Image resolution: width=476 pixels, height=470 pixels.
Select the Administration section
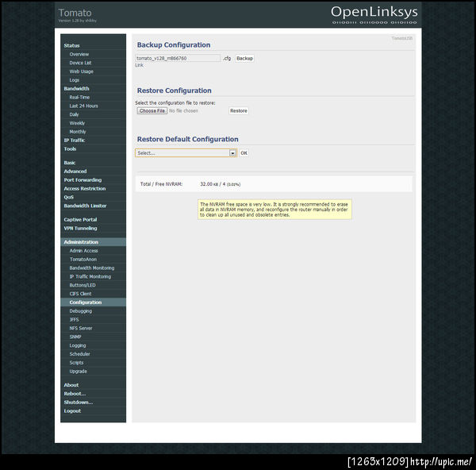pyautogui.click(x=93, y=242)
